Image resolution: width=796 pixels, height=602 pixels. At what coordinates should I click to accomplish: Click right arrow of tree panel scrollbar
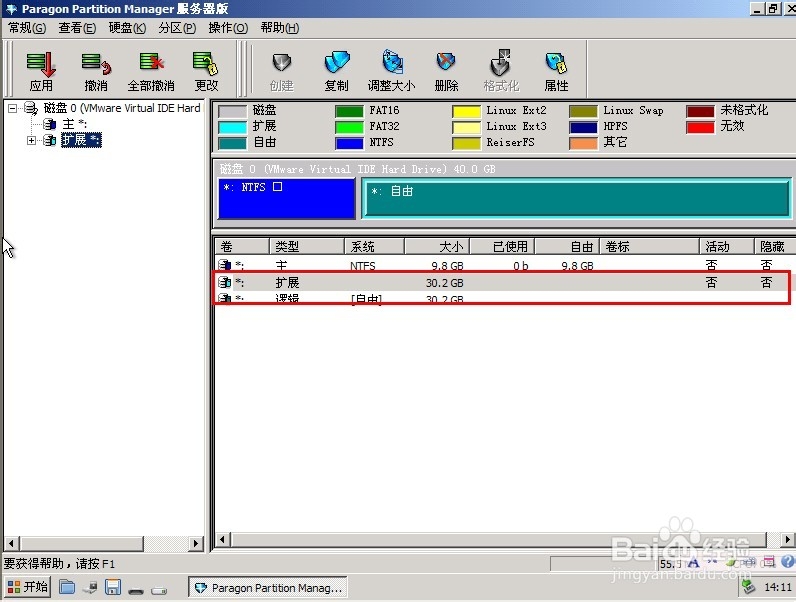click(195, 543)
